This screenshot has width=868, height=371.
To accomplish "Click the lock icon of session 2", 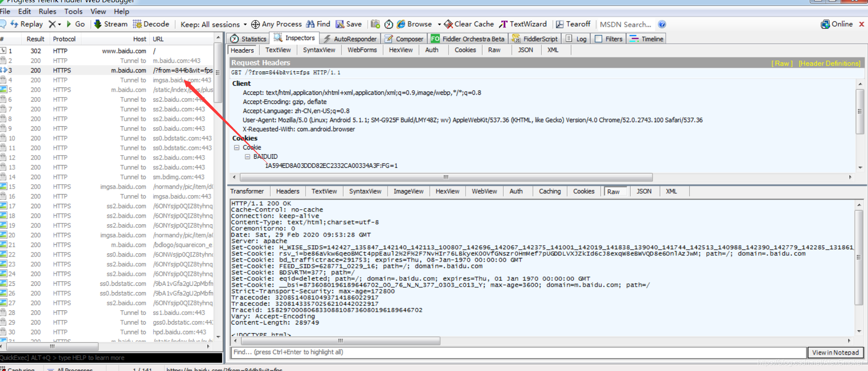I will 3,60.
